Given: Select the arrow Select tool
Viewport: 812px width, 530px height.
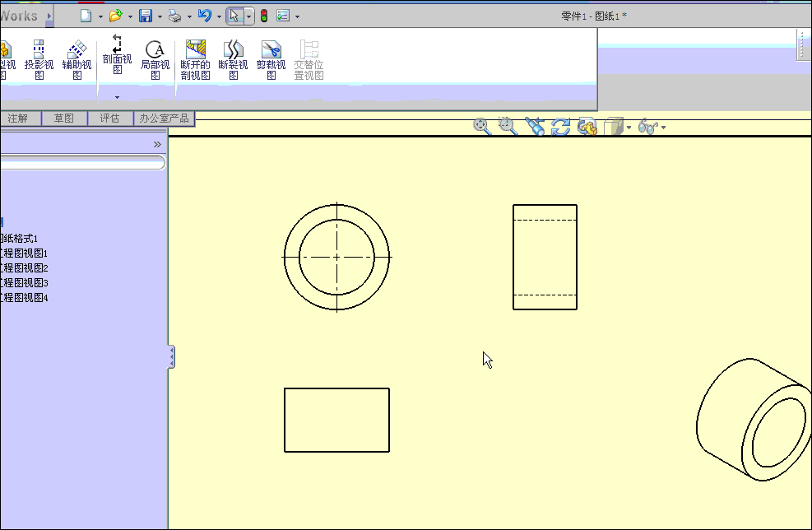Looking at the screenshot, I should [x=235, y=16].
